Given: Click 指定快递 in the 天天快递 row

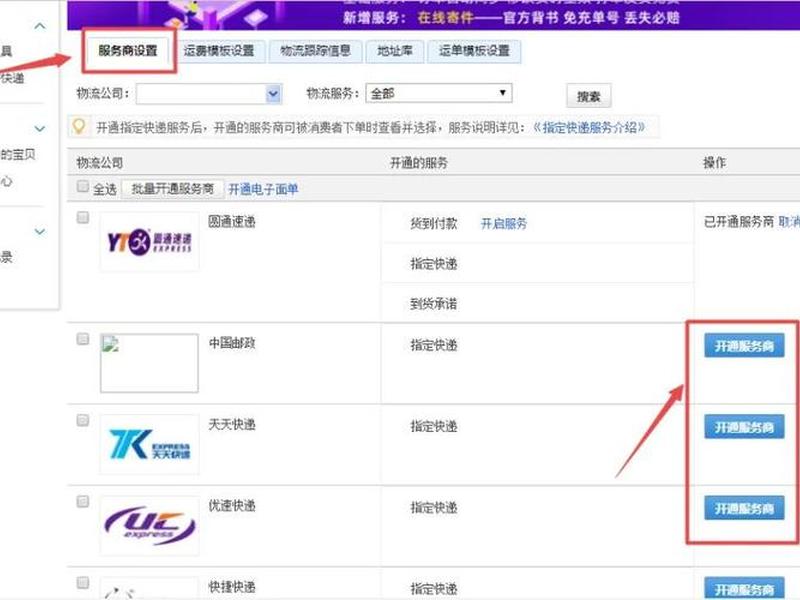Looking at the screenshot, I should (434, 427).
